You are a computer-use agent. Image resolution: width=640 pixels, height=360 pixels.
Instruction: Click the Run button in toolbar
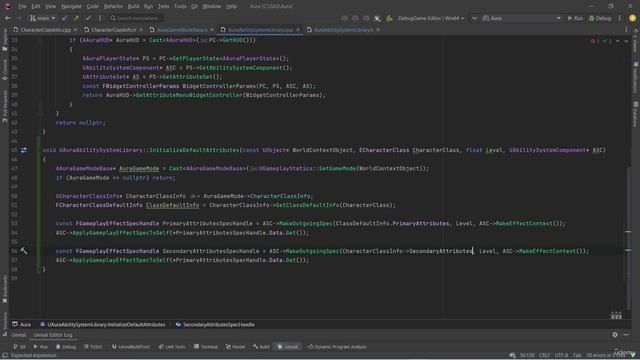(x=575, y=18)
